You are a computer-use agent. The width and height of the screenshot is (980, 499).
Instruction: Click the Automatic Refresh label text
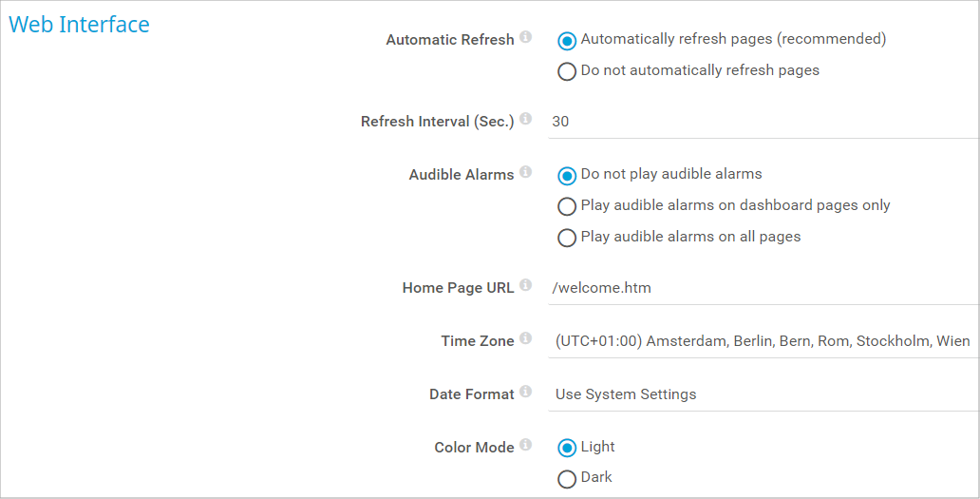point(450,40)
